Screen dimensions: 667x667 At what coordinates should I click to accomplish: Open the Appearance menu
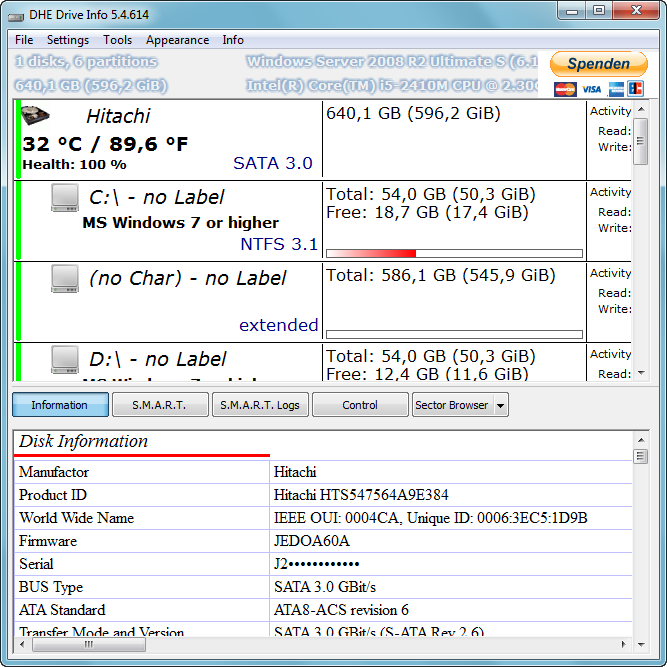pos(177,40)
